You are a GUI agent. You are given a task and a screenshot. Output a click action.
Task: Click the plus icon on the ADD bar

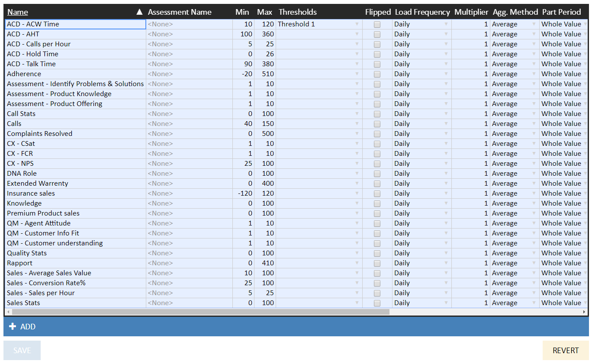coord(13,326)
